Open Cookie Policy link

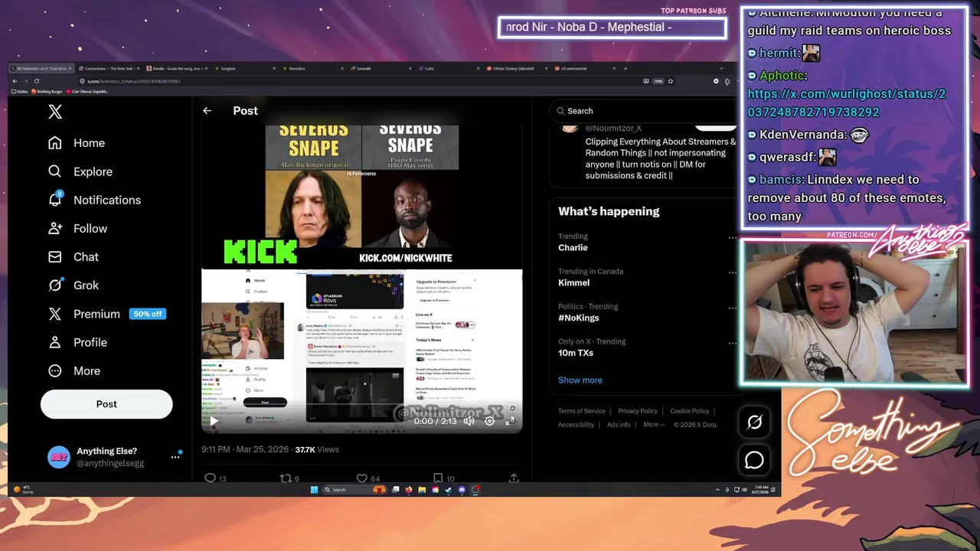coord(689,411)
